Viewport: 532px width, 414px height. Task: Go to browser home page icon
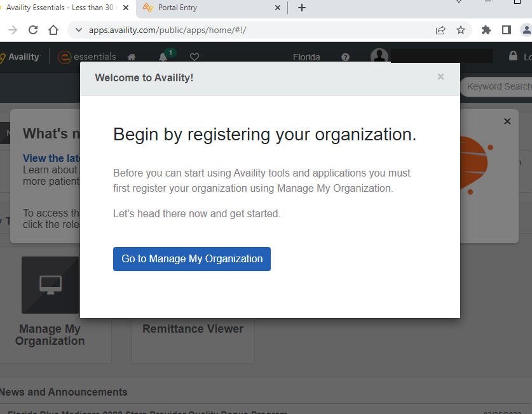(x=53, y=30)
